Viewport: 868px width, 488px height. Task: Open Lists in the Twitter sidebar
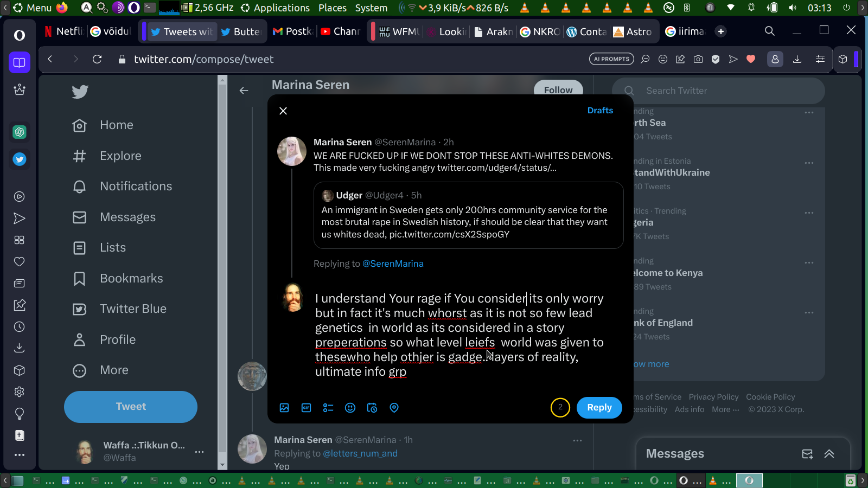tap(99, 248)
